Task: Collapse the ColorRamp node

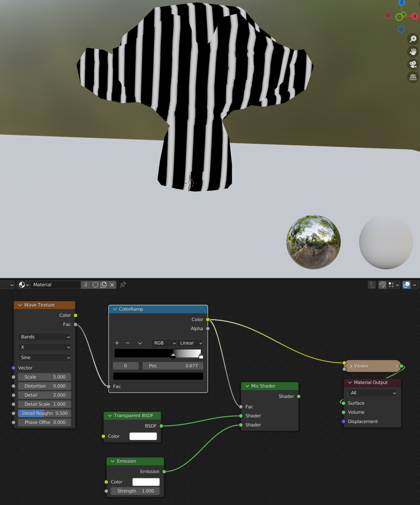Action: [x=115, y=309]
